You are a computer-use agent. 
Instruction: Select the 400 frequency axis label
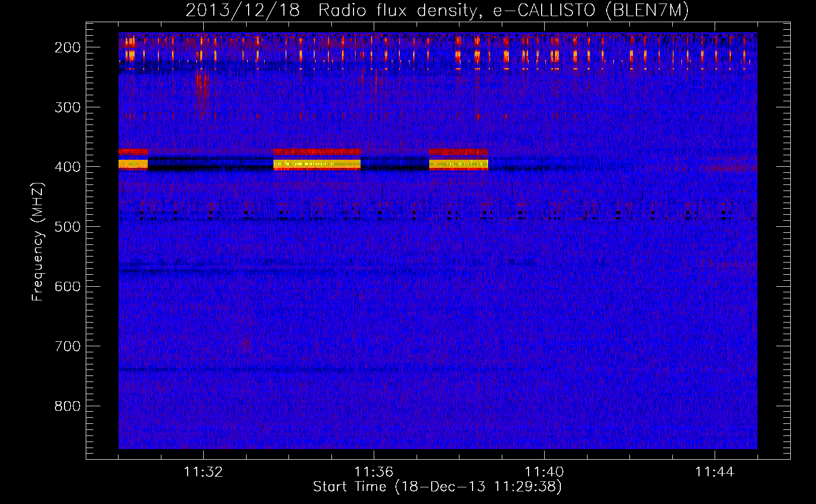pos(68,167)
